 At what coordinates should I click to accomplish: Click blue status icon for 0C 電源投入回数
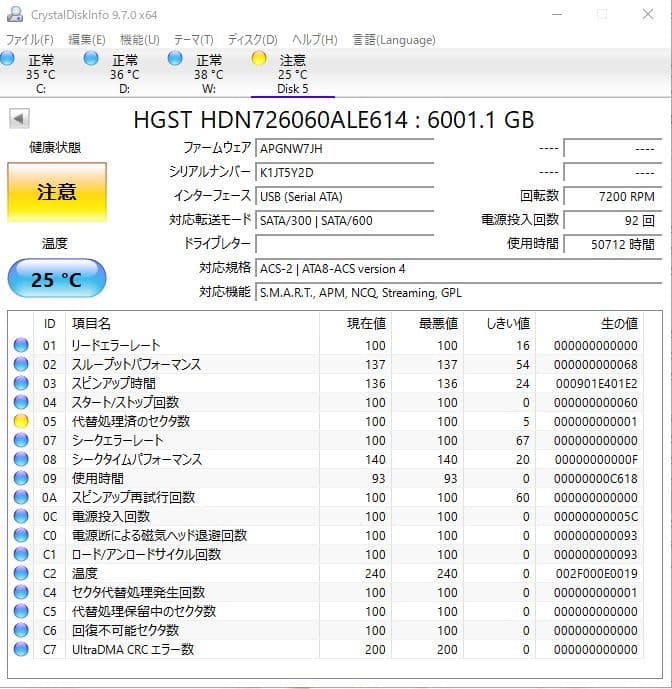21,516
